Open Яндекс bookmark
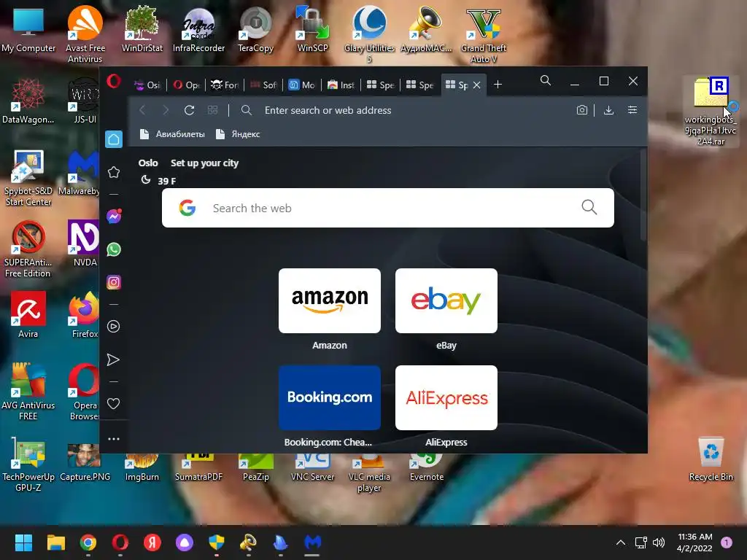Image resolution: width=747 pixels, height=560 pixels. coord(238,134)
